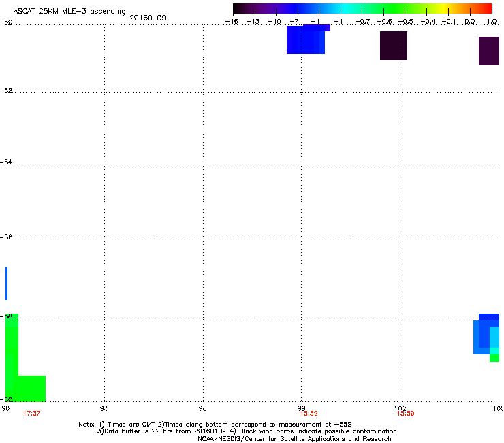Screen dimensions: 504x443
Task: Click the red 15:59 time under longitude 99
Action: coord(309,414)
